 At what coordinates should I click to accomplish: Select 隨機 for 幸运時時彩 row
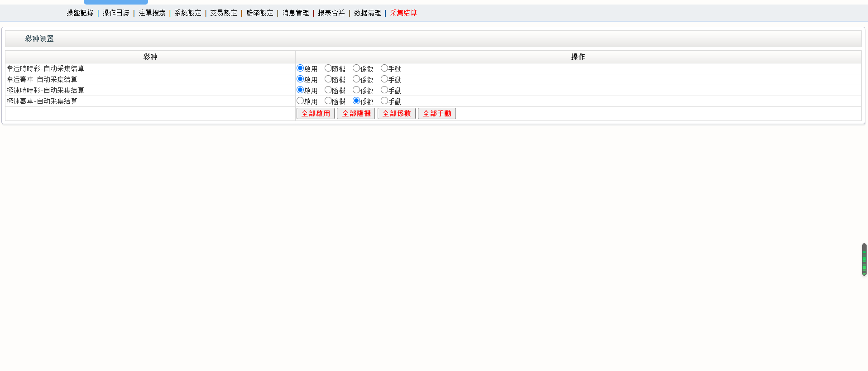click(328, 68)
